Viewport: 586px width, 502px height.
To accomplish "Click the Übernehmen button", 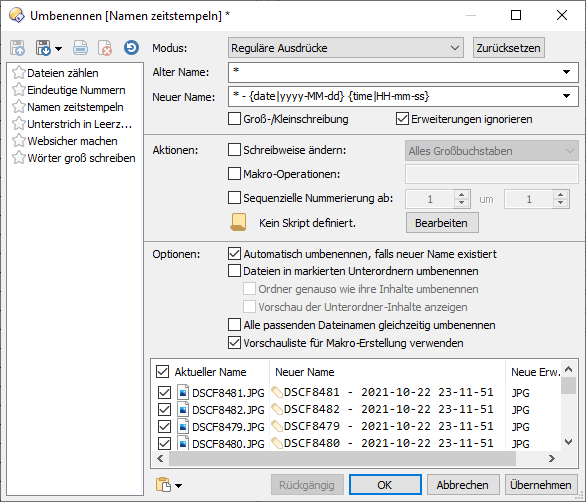I will pyautogui.click(x=540, y=485).
